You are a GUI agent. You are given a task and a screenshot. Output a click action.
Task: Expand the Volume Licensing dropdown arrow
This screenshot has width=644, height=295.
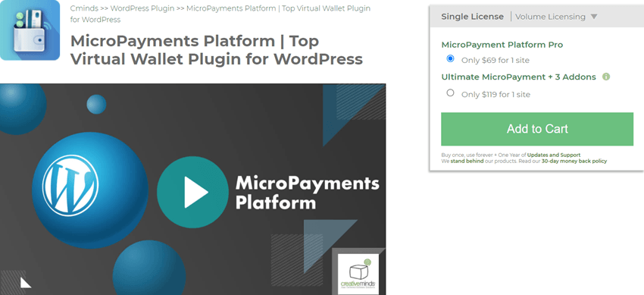[593, 17]
